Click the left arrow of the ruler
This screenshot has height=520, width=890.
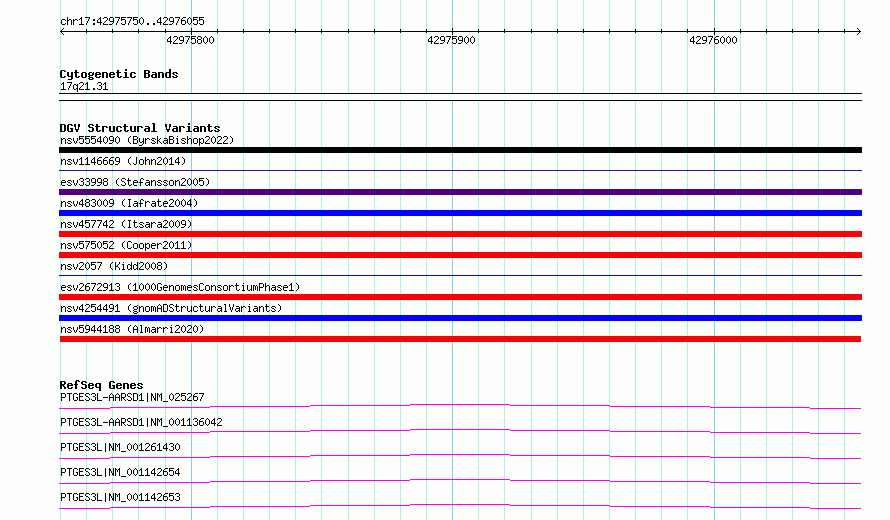[x=62, y=31]
